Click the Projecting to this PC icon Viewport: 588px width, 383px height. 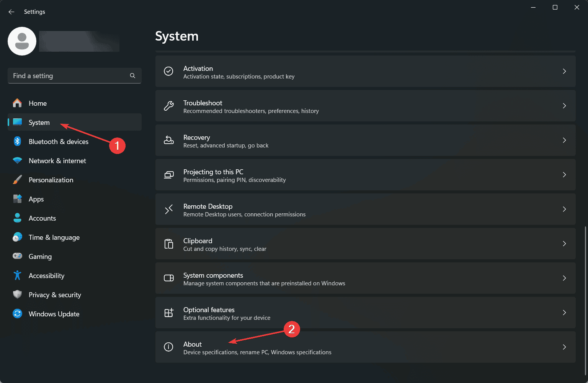[168, 175]
